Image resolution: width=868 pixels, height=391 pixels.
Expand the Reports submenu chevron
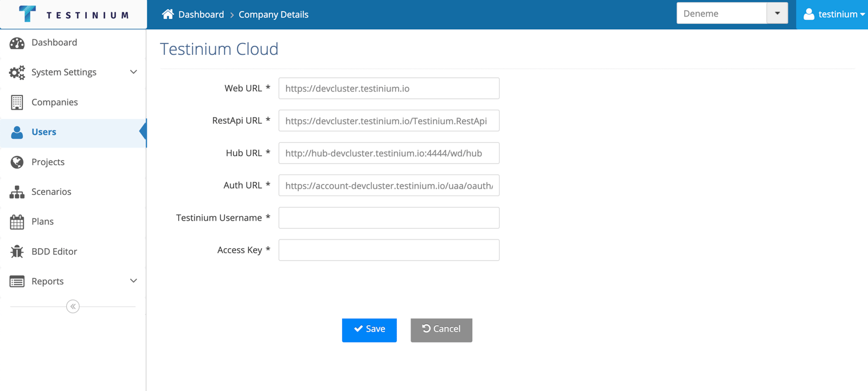134,281
